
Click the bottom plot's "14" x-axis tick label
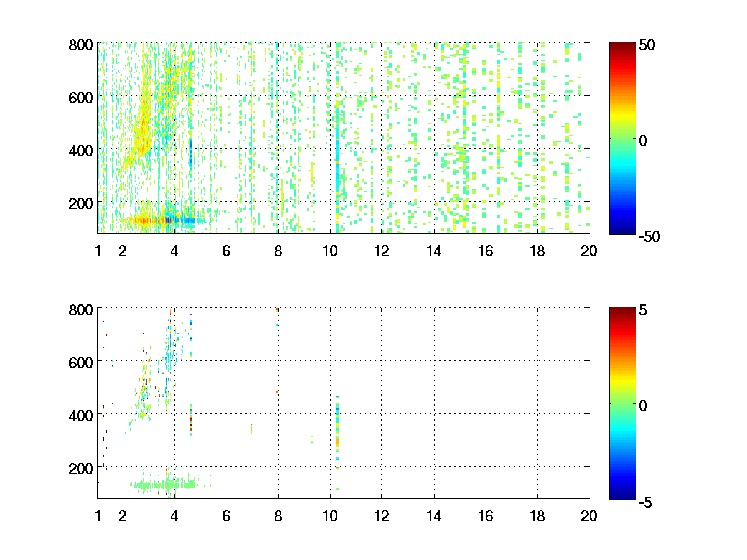(x=434, y=516)
